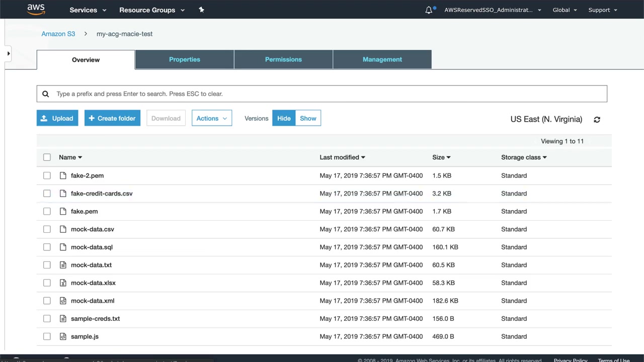
Task: Show object versions
Action: (308, 119)
